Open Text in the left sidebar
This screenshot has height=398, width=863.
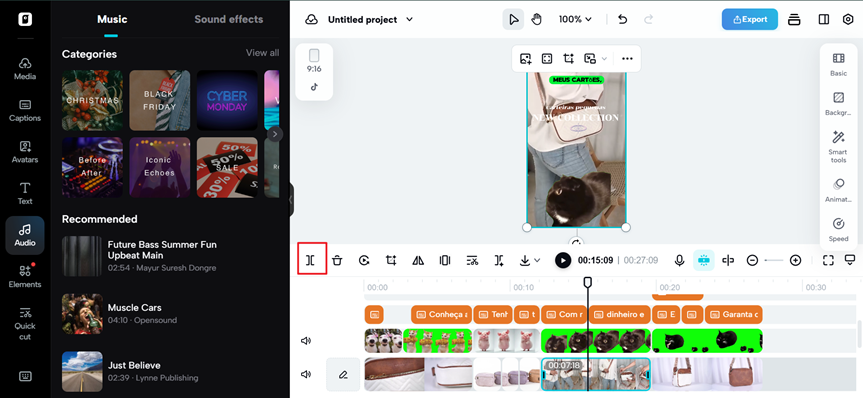click(25, 193)
